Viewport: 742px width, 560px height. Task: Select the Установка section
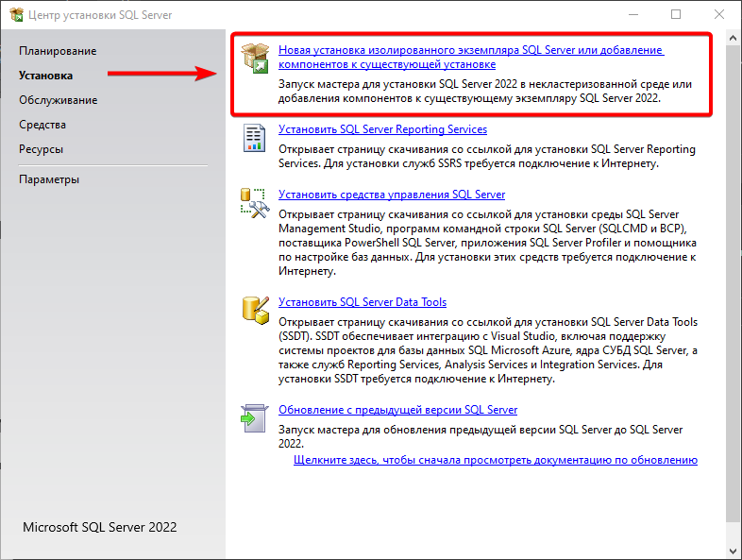click(46, 76)
